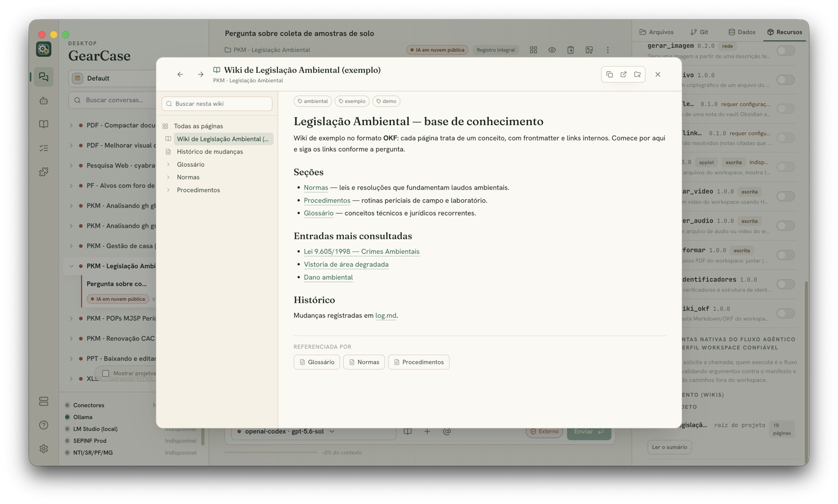The height and width of the screenshot is (504, 838).
Task: Open the log.md link
Action: [385, 316]
